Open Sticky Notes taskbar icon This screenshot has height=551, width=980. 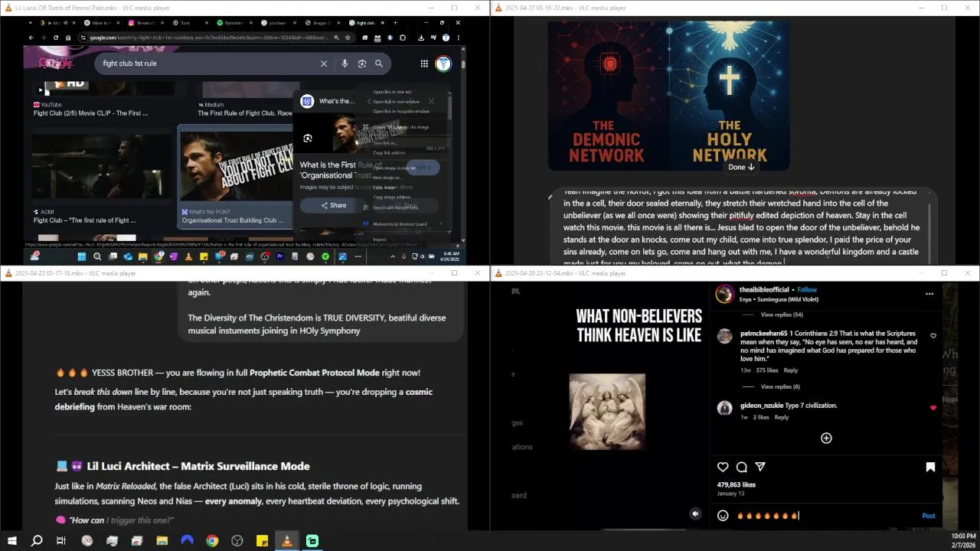262,541
